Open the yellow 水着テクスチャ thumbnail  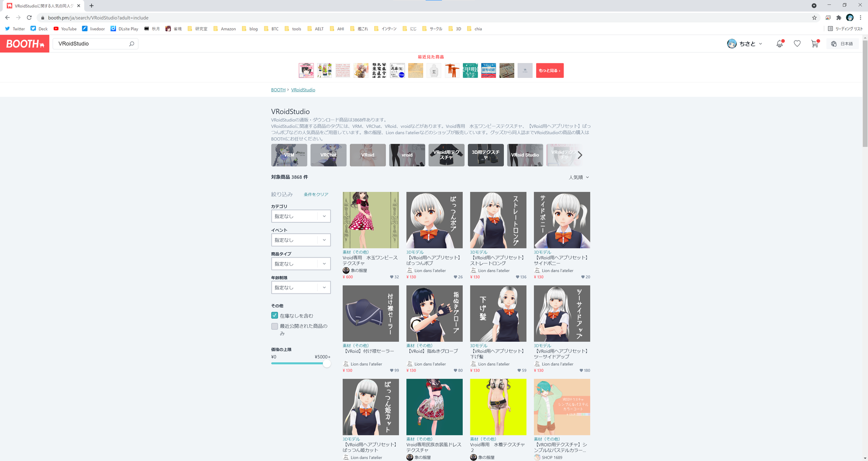pos(498,407)
